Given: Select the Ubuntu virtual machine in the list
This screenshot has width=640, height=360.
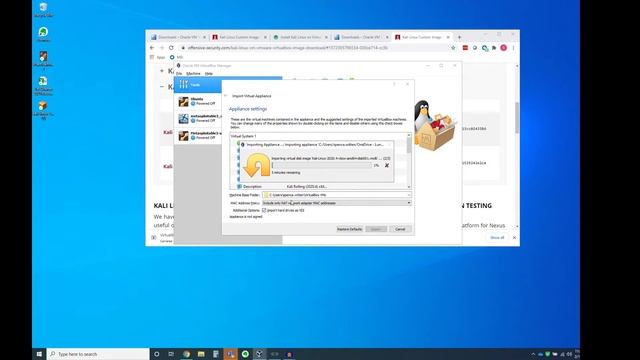Looking at the screenshot, I should pos(198,101).
